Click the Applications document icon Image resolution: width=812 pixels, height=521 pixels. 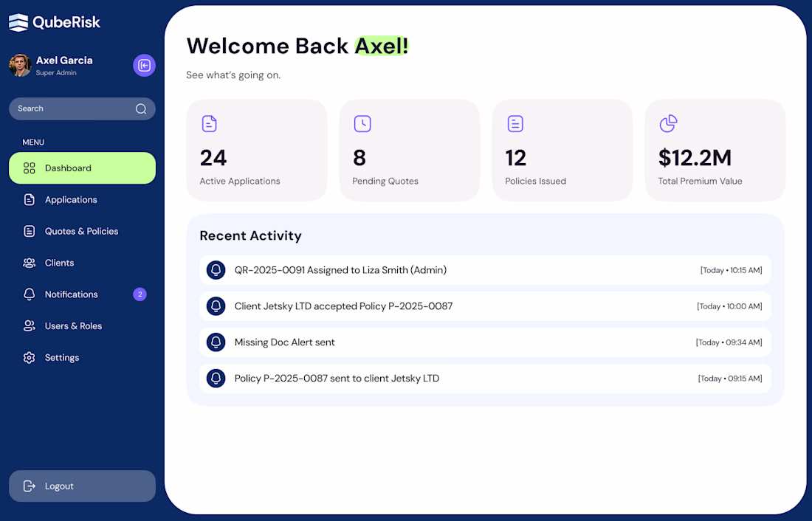point(30,199)
